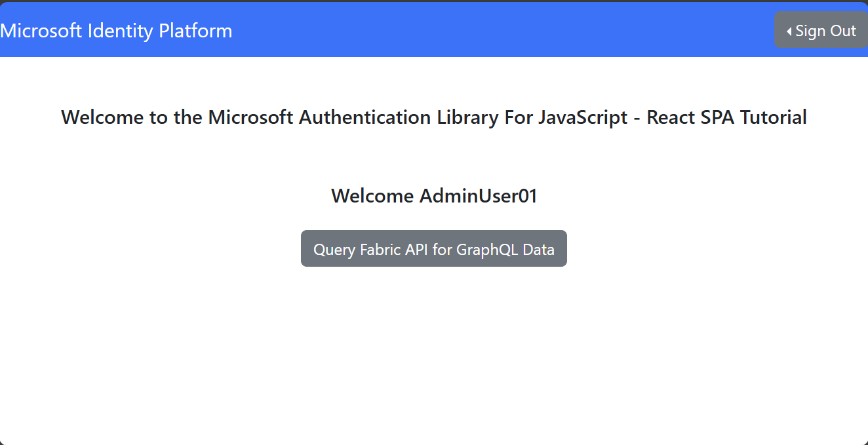Click the Sign Out text label
Image resolution: width=868 pixels, height=445 pixels.
point(826,31)
